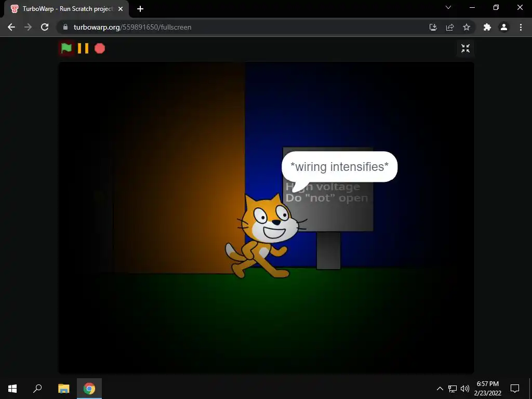The image size is (532, 399).
Task: Go back to the previous page
Action: click(x=11, y=27)
